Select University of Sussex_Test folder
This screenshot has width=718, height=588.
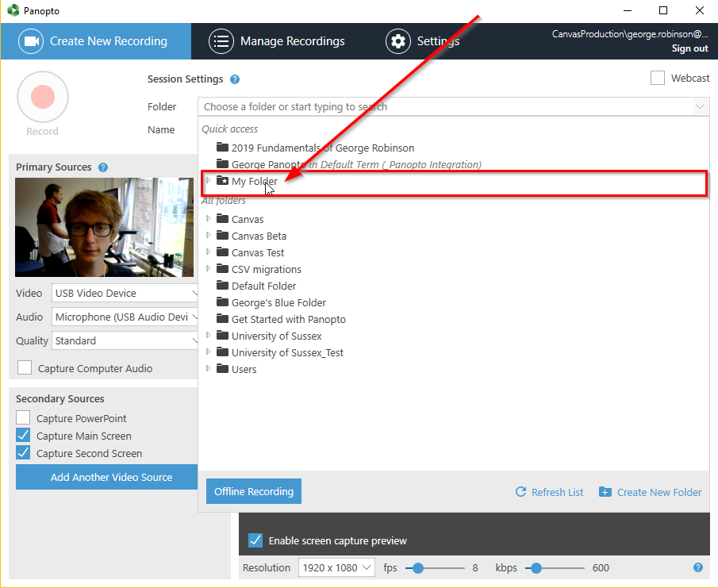point(287,352)
